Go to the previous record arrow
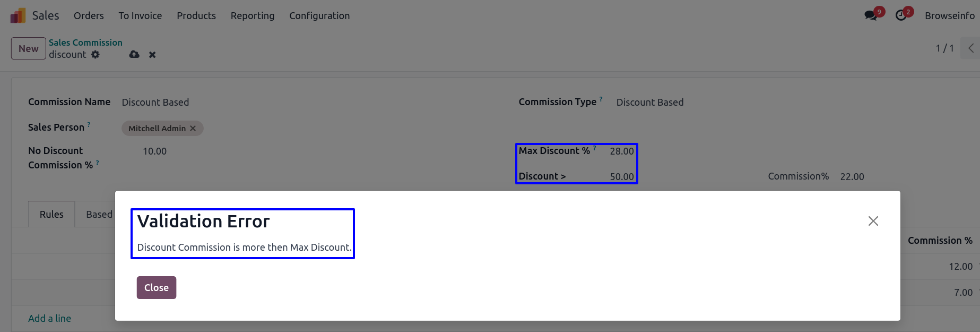980x332 pixels. [x=970, y=48]
